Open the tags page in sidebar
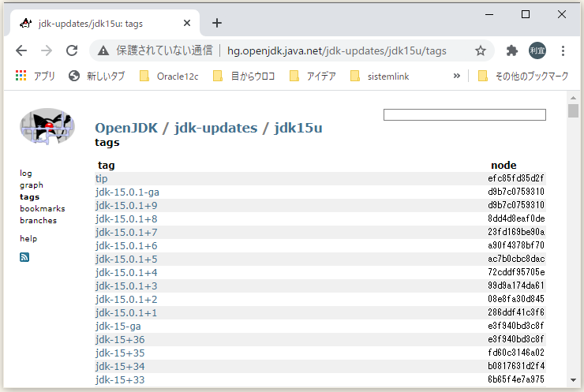 click(29, 197)
